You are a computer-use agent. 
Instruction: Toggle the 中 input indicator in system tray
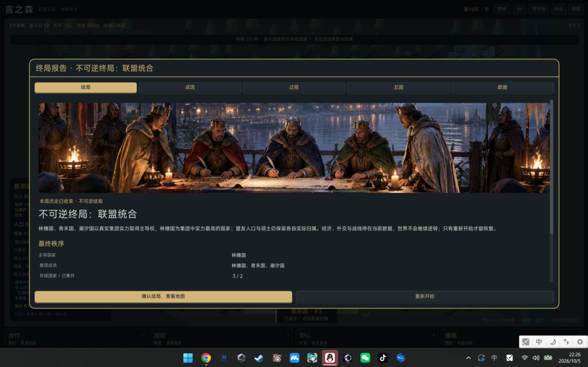pos(494,358)
